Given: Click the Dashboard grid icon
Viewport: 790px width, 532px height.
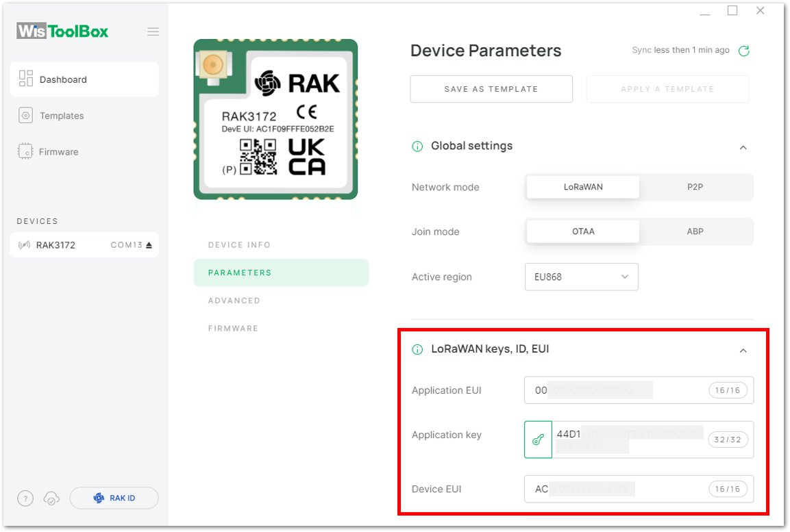Looking at the screenshot, I should click(x=26, y=79).
